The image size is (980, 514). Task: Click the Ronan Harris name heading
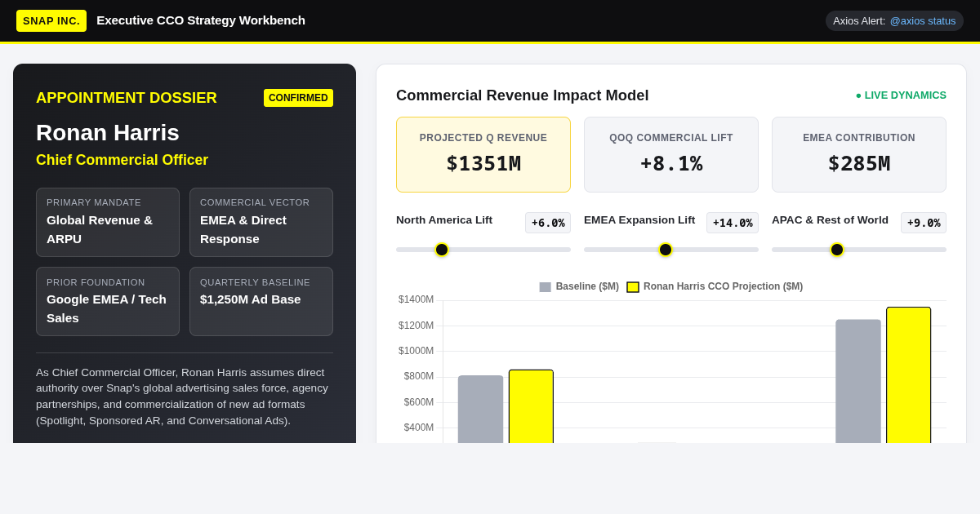point(108,133)
